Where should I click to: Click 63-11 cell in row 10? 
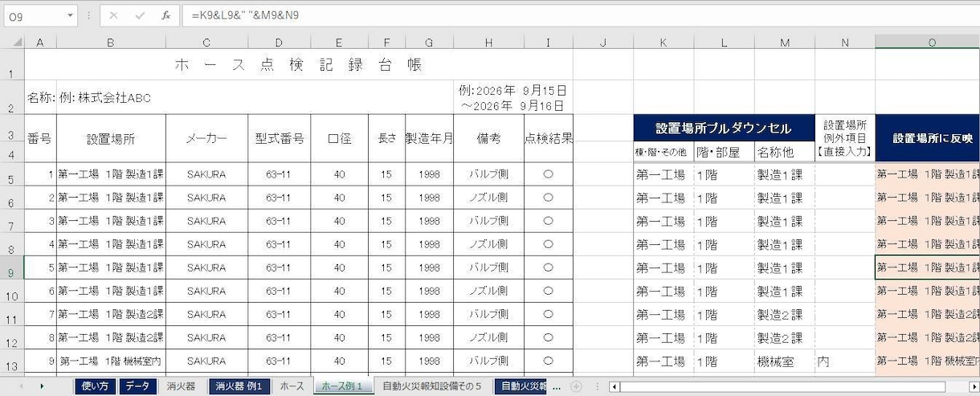click(x=278, y=291)
